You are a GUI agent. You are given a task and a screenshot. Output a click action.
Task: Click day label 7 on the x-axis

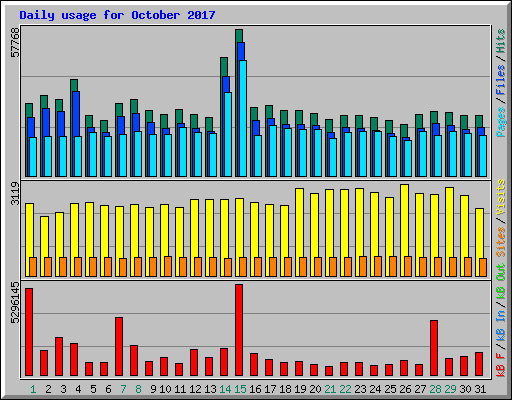(x=123, y=389)
